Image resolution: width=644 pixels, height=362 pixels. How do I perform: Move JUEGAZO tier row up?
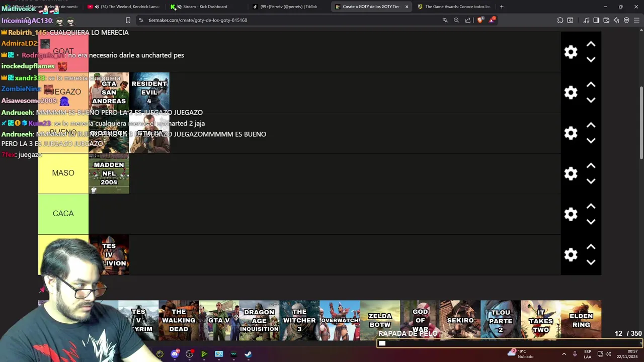click(x=591, y=85)
